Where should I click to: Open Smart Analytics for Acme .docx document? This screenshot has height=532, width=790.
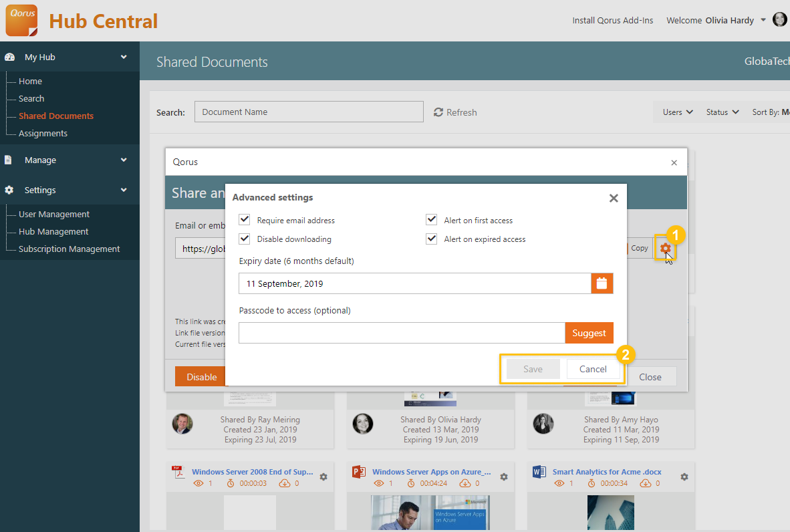607,472
